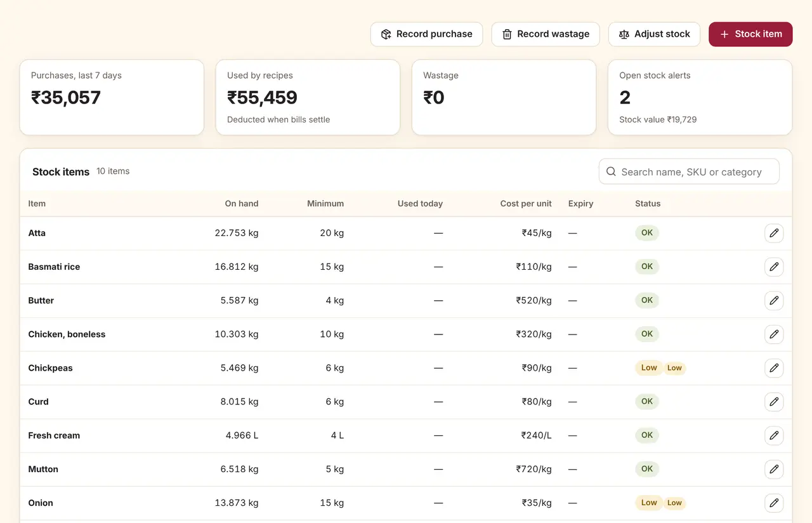
Task: Edit the Atta stock item
Action: 774,234
